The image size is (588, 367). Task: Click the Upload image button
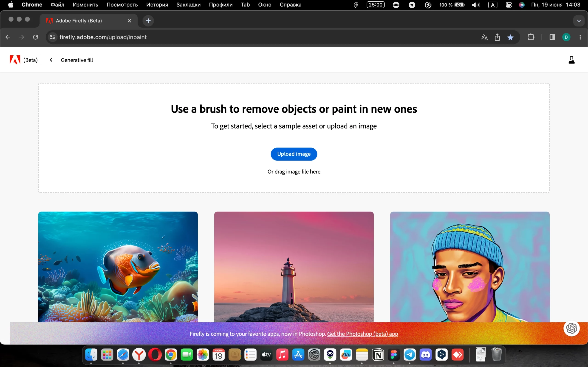tap(294, 154)
